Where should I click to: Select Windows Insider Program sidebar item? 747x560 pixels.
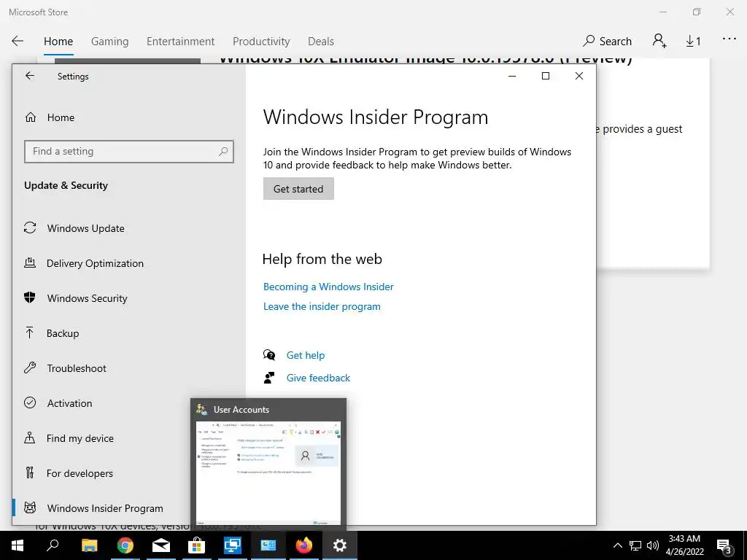coord(105,508)
